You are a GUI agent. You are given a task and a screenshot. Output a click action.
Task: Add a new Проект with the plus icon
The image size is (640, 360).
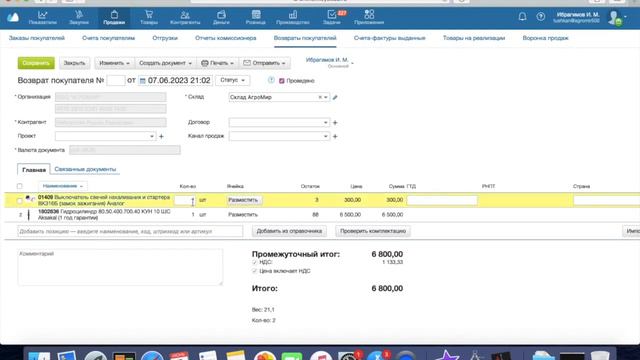coord(161,136)
